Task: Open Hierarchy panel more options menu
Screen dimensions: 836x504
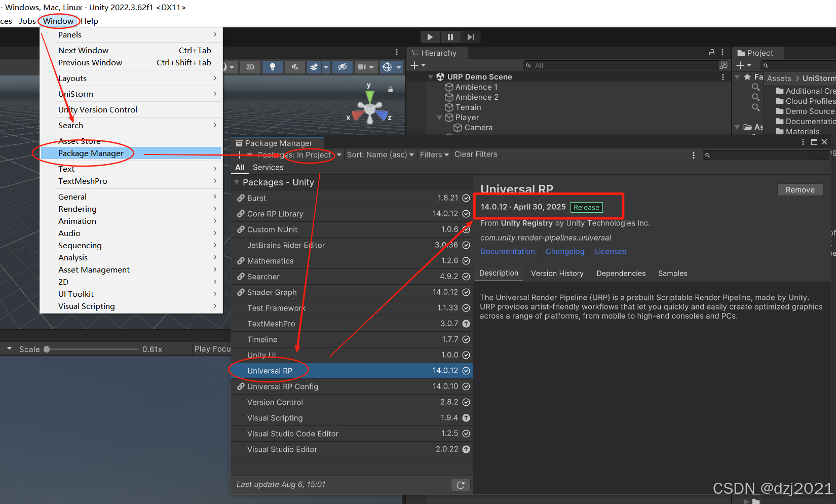Action: tap(723, 52)
